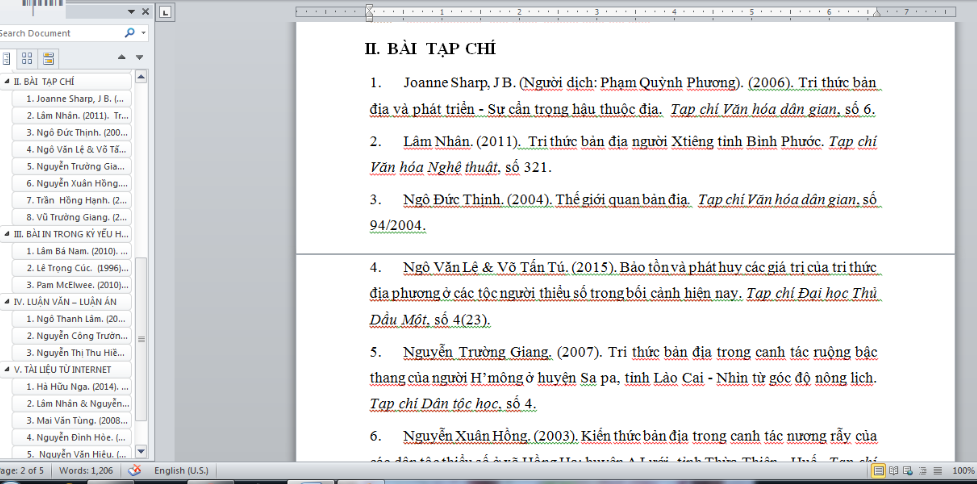Go to entry 1. Lâm Bá Nam. (2010)
This screenshot has height=484, width=977.
tap(72, 251)
